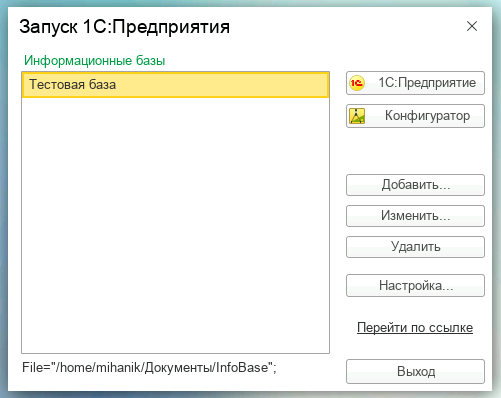Open the Конфигуратор button

point(415,116)
